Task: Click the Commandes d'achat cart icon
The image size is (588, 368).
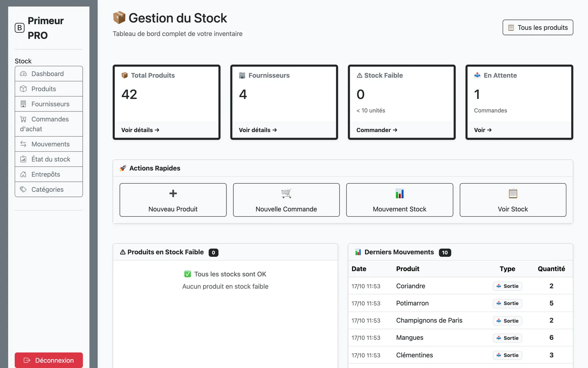Action: point(23,119)
